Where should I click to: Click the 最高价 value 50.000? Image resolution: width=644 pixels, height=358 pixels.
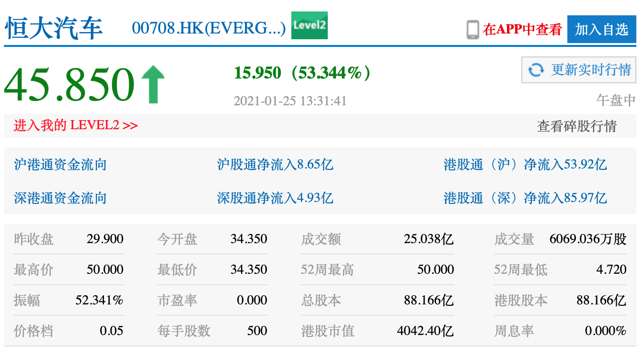(x=105, y=269)
